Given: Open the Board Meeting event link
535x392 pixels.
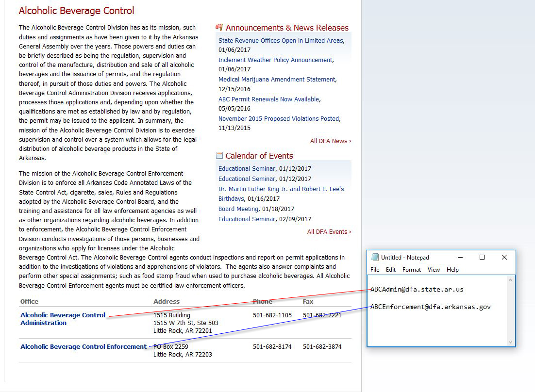Looking at the screenshot, I should point(238,209).
